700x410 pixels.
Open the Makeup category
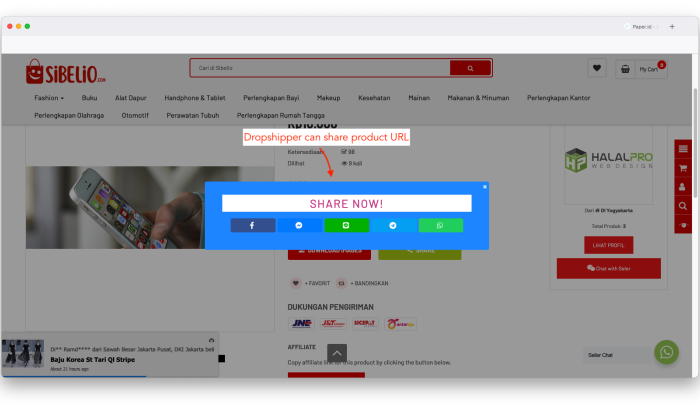pyautogui.click(x=329, y=98)
